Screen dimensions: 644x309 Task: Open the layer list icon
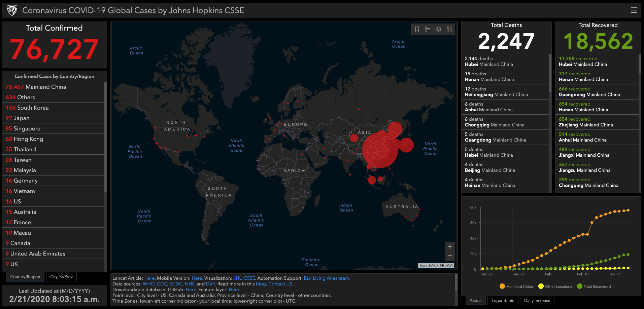439,29
